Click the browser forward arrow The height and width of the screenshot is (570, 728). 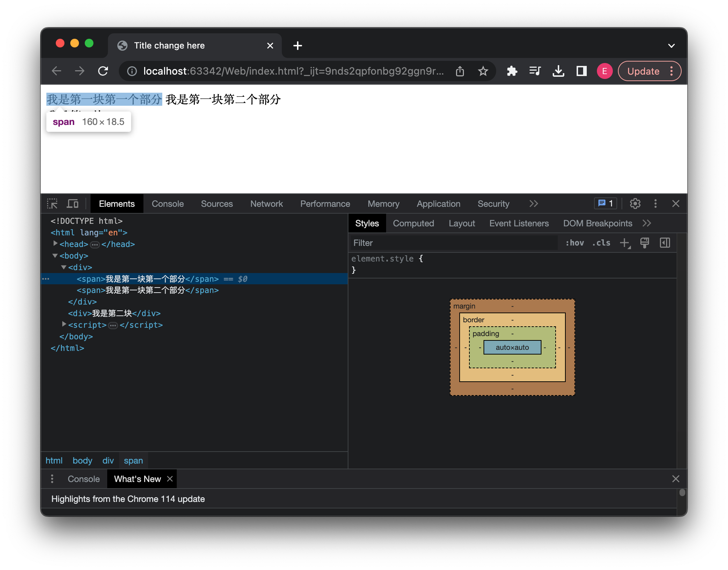point(80,71)
